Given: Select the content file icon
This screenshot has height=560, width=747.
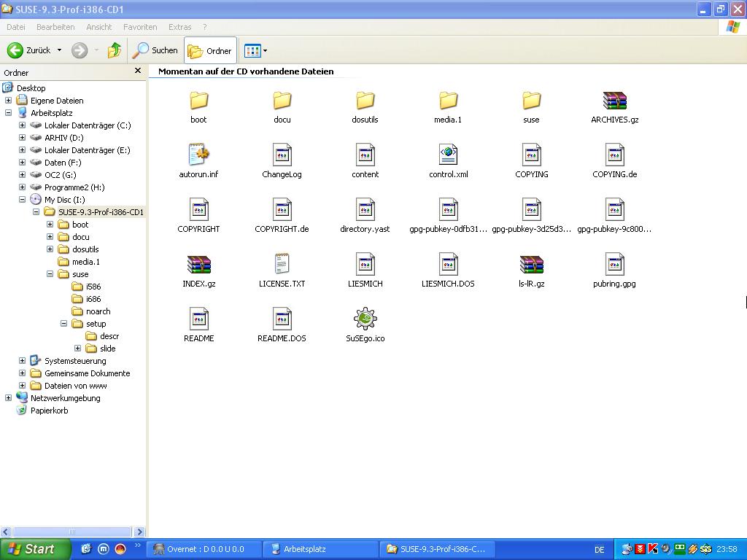Looking at the screenshot, I should 365,155.
